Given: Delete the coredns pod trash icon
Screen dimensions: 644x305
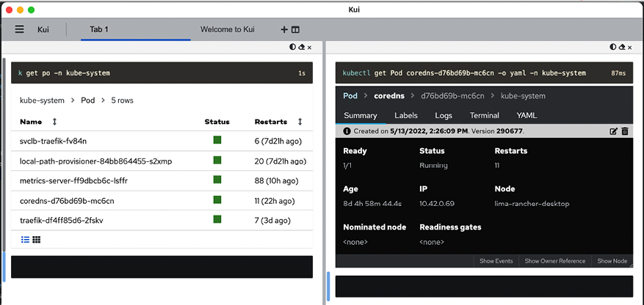Looking at the screenshot, I should click(625, 131).
